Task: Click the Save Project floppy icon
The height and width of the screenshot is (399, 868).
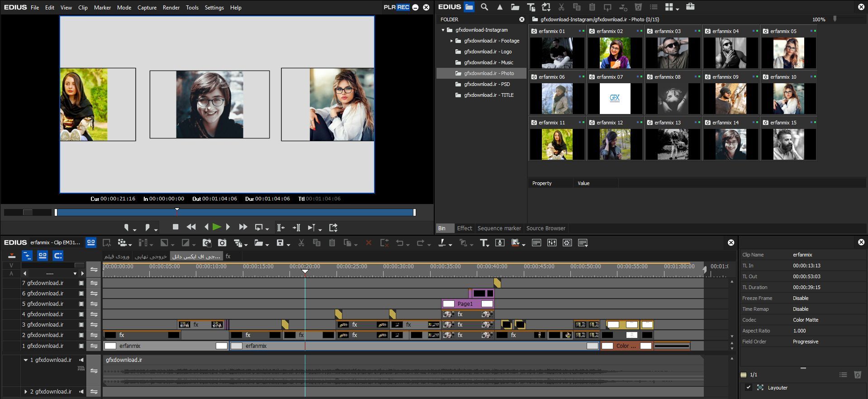Action: (280, 243)
